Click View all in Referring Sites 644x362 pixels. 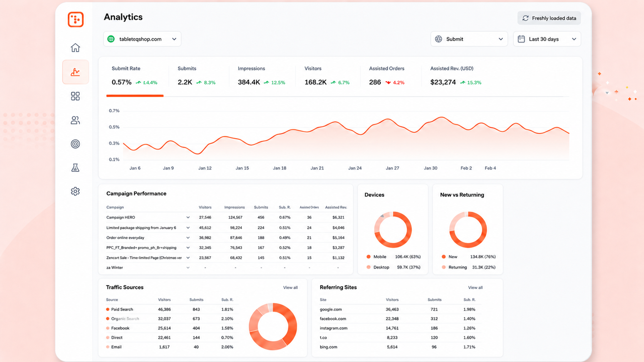click(x=475, y=288)
